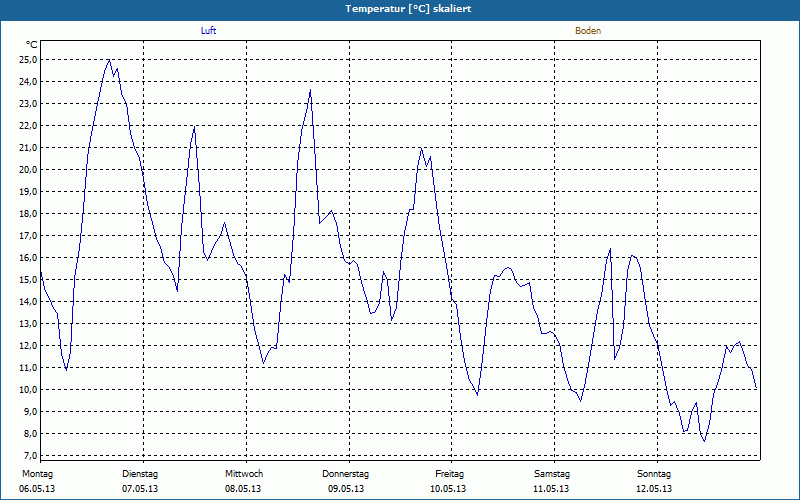800x500 pixels.
Task: Click the date 06.05.13
Action: point(37,489)
